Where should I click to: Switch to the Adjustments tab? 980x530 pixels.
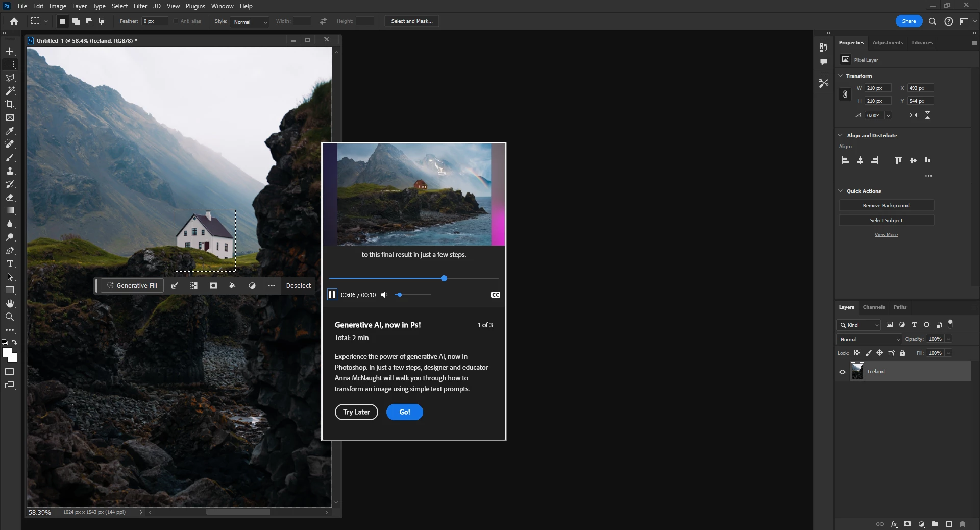(x=888, y=43)
